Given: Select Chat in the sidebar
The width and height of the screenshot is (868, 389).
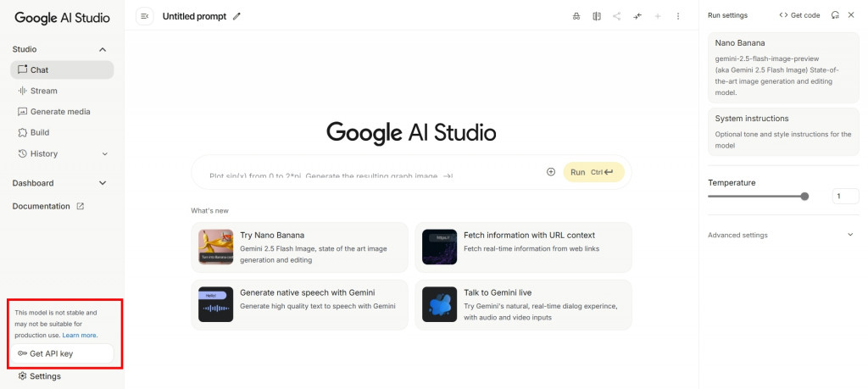Looking at the screenshot, I should [62, 69].
